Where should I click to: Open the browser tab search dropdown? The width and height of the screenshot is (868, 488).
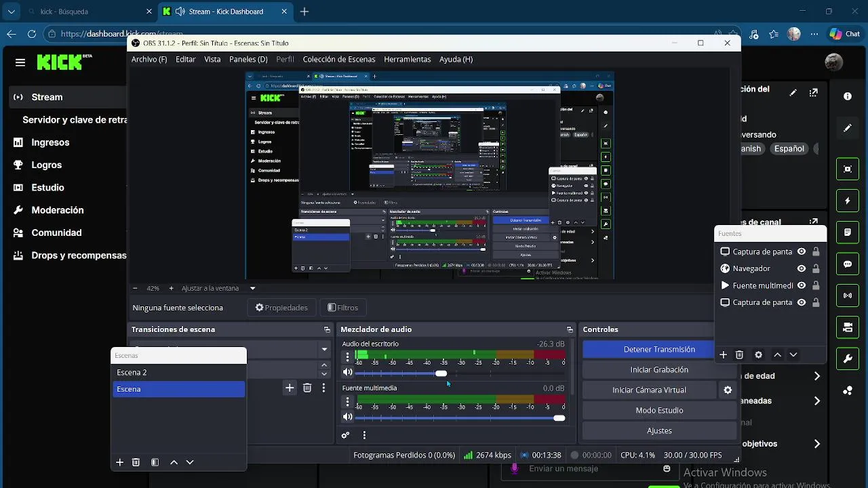(x=11, y=12)
